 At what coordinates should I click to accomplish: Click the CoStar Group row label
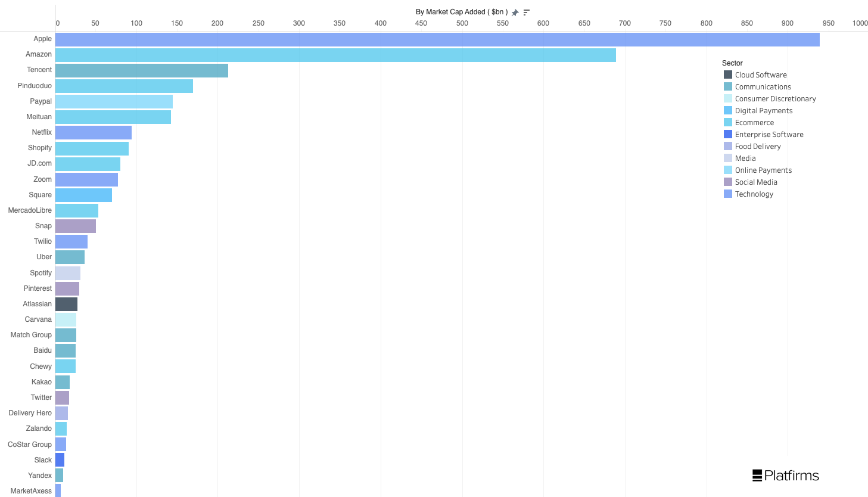point(30,445)
